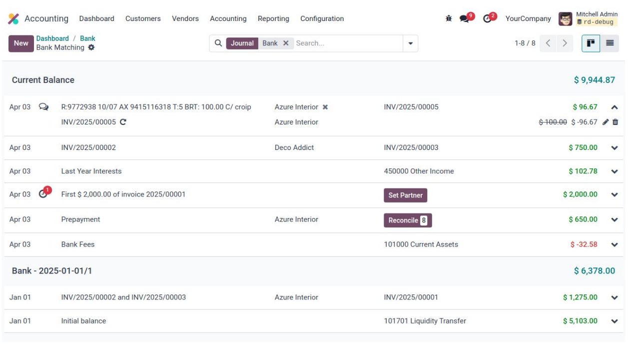Click the Reconcile button on Prepayment row
The image size is (644, 351).
click(x=407, y=220)
